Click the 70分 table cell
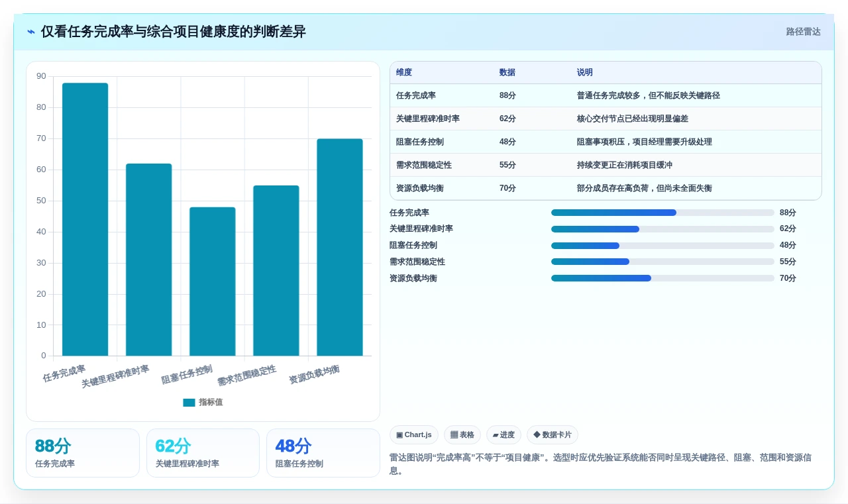Image resolution: width=848 pixels, height=504 pixels. 507,188
